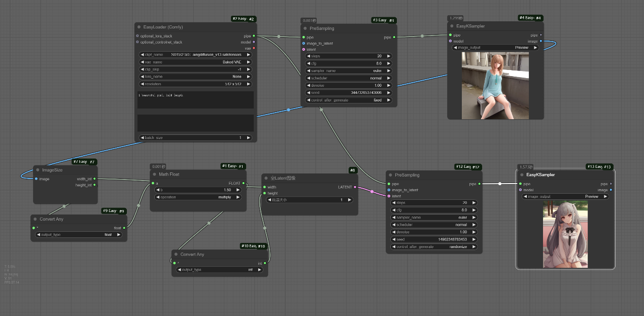Click the image output port on top EasyKSampler
Viewport: 644px width, 316px height.
540,41
